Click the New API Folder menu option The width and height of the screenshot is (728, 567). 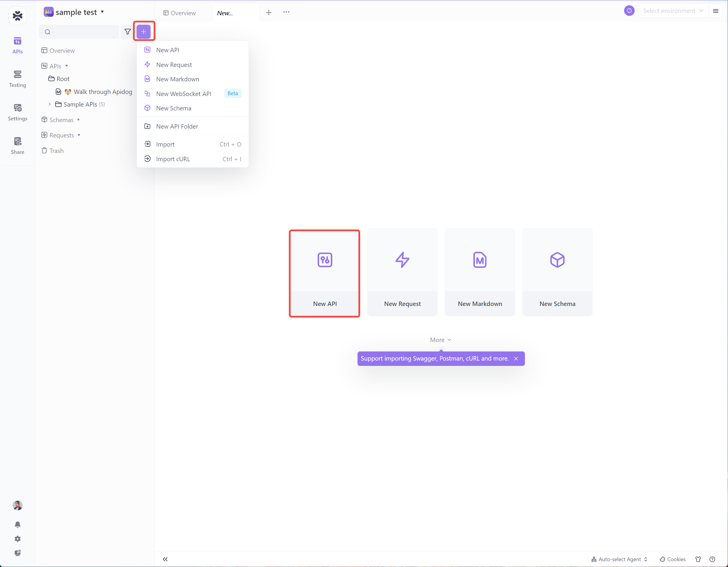tap(177, 126)
